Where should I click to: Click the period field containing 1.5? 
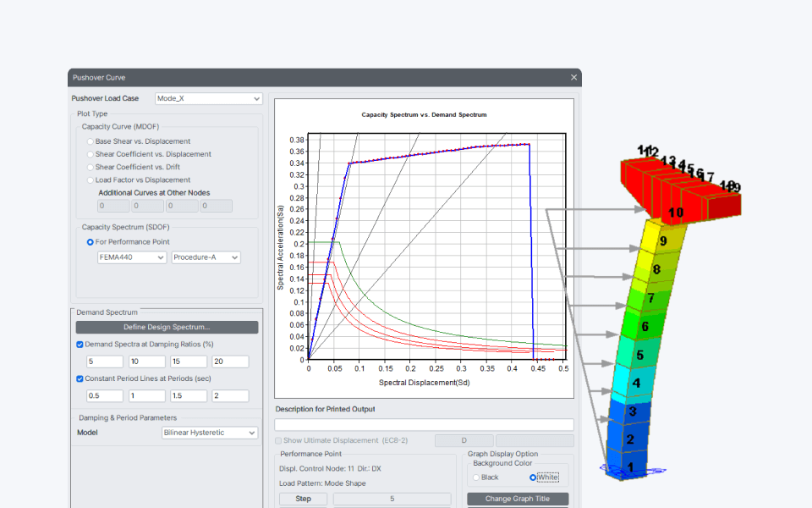pyautogui.click(x=189, y=395)
